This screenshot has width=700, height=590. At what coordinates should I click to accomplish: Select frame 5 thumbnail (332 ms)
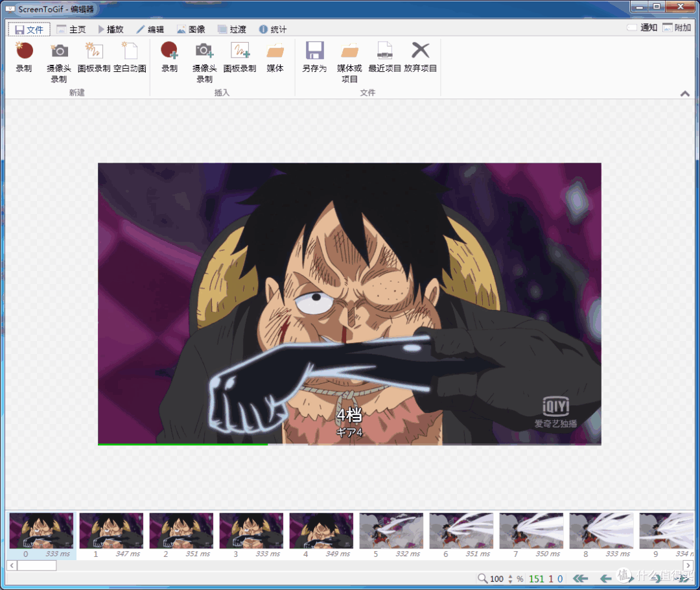click(391, 535)
